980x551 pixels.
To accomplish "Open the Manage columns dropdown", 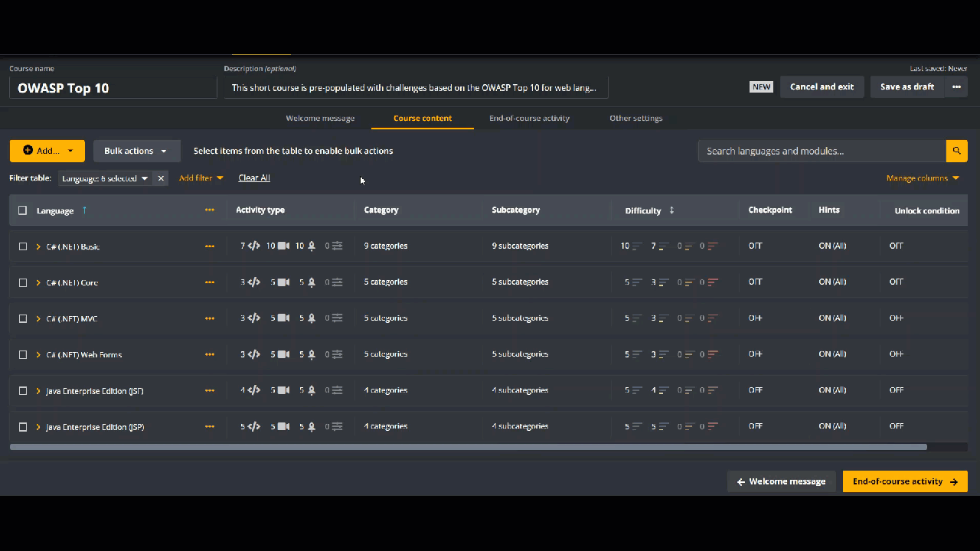I will click(x=923, y=178).
